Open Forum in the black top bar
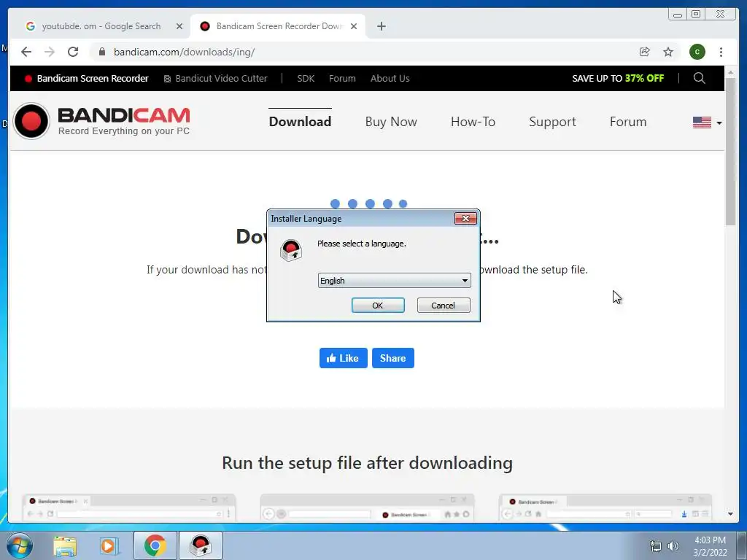This screenshot has height=560, width=747. 342,79
